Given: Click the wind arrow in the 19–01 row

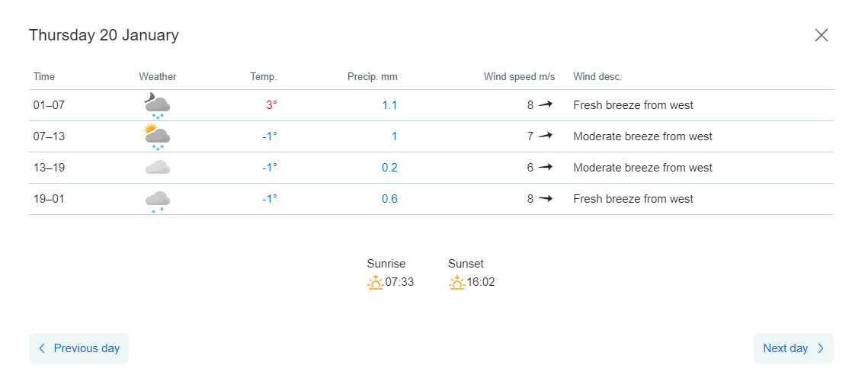Looking at the screenshot, I should tap(545, 198).
